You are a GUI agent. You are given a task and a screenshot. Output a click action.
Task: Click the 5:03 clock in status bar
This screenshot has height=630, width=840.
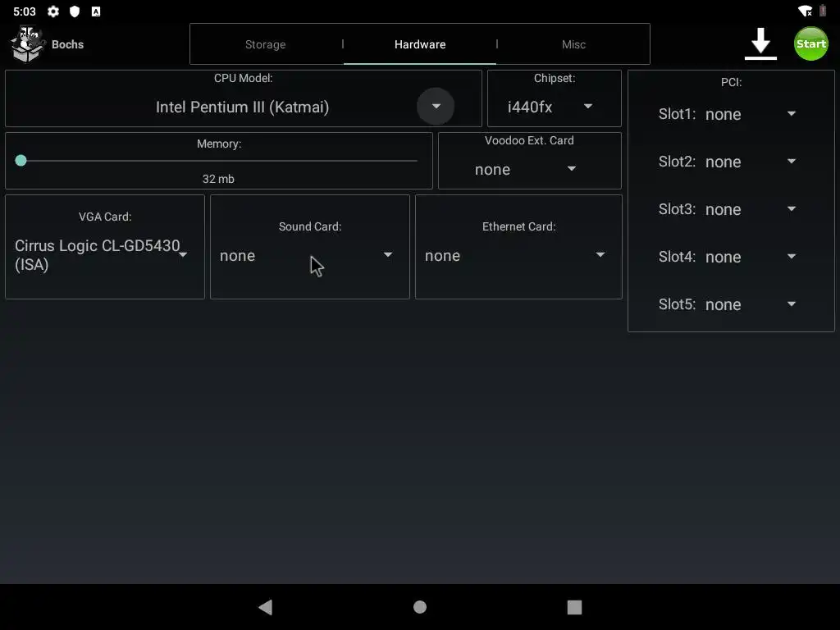point(24,11)
